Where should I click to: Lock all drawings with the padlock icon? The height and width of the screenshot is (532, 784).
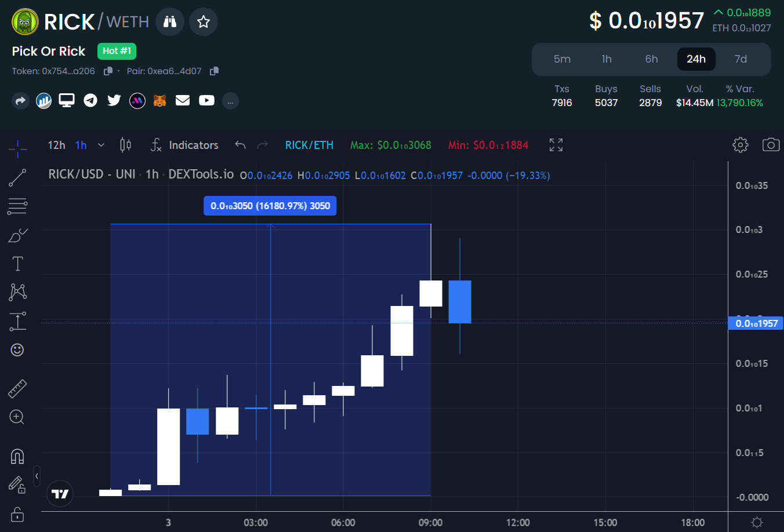(x=17, y=515)
